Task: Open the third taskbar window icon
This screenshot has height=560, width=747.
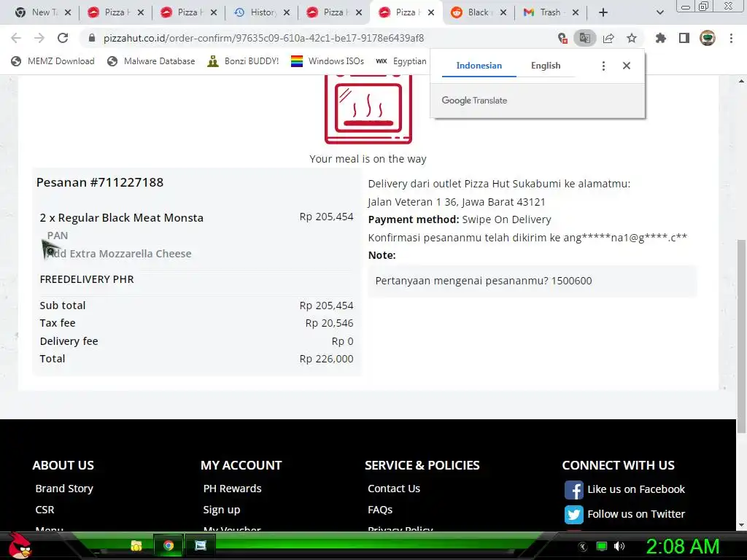Action: [x=201, y=545]
